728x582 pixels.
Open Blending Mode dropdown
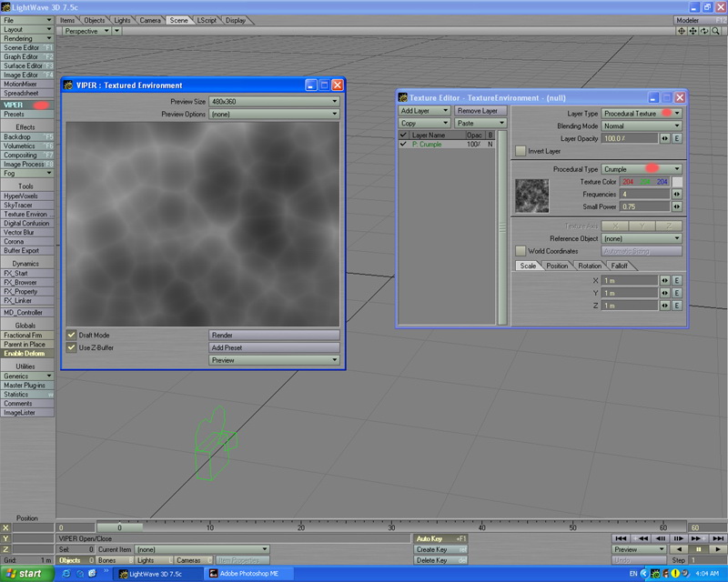642,125
